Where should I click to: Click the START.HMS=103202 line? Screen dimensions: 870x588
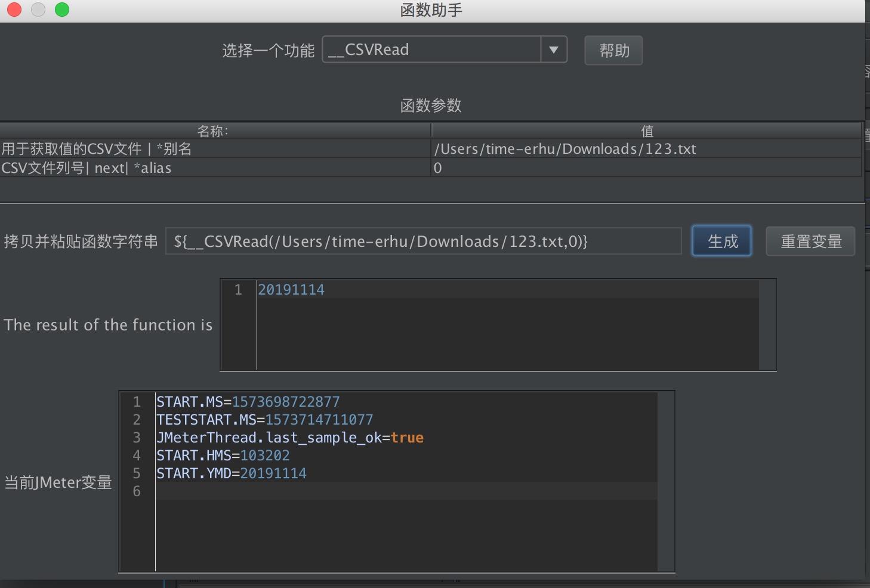click(223, 456)
